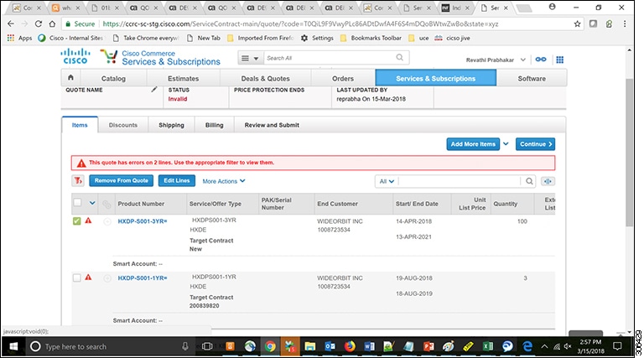Click the Windows Start button
Image resolution: width=644 pixels, height=358 pixels.
(x=13, y=346)
